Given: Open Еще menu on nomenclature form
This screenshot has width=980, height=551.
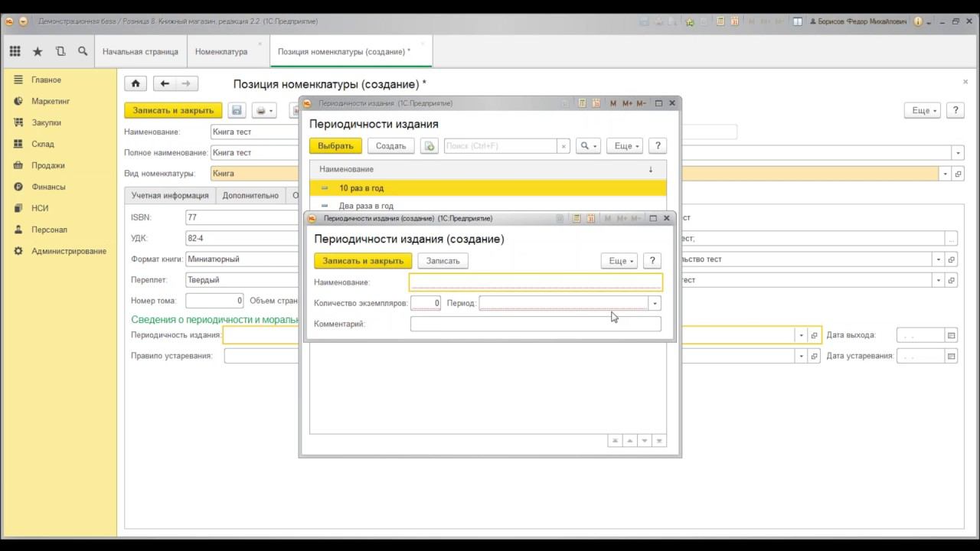Looking at the screenshot, I should pyautogui.click(x=923, y=110).
